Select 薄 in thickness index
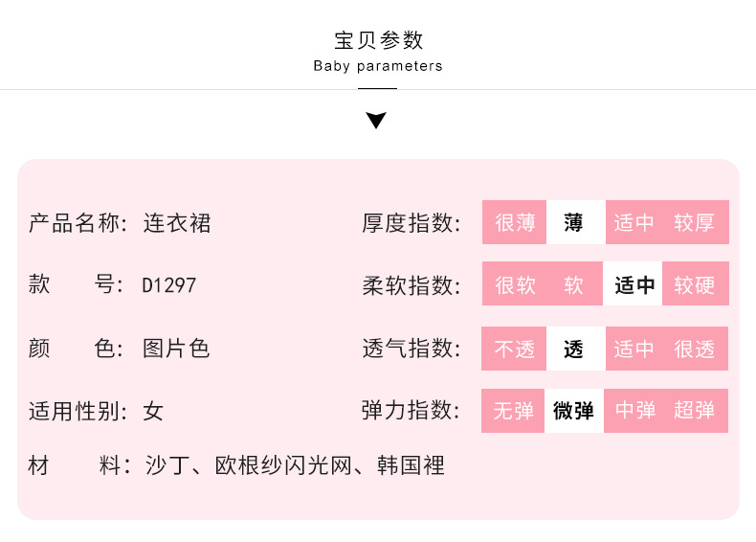The image size is (756, 542). click(x=574, y=223)
